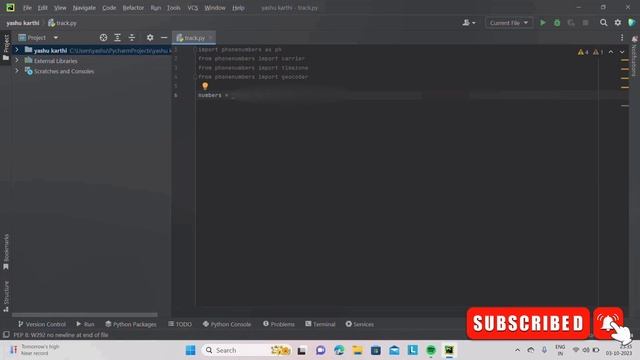Go to next highlighted error arrow

622,52
